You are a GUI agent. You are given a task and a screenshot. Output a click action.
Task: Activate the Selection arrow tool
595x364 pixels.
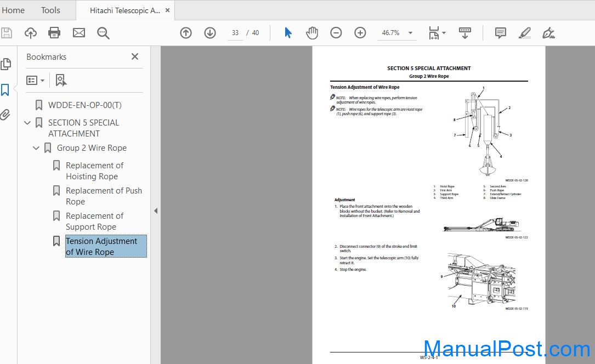288,33
